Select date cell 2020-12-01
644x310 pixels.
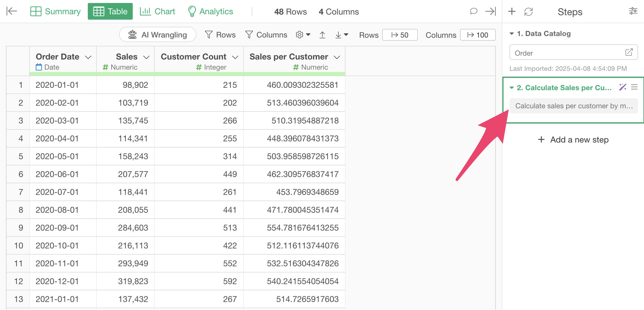click(x=63, y=281)
